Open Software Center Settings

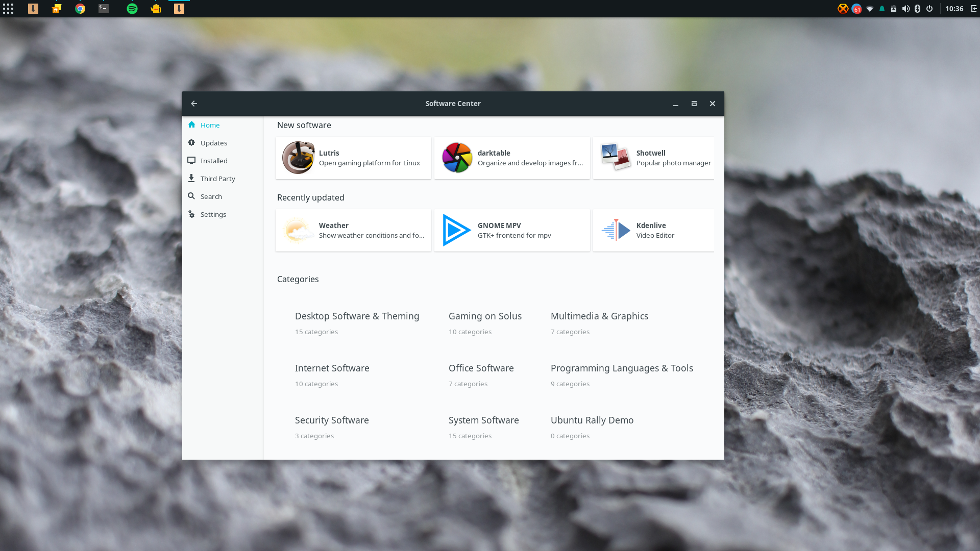click(223, 214)
